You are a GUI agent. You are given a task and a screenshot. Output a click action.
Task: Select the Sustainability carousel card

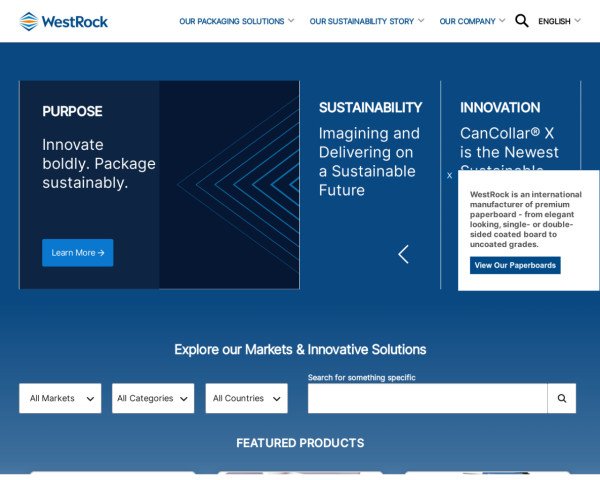(370, 185)
